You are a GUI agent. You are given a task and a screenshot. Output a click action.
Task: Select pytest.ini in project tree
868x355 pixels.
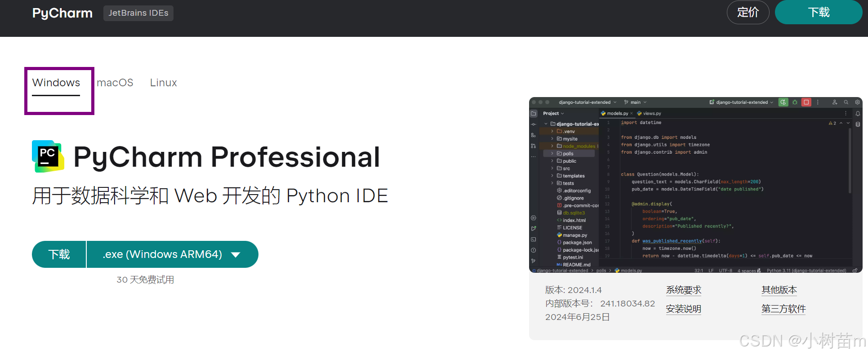tap(570, 257)
